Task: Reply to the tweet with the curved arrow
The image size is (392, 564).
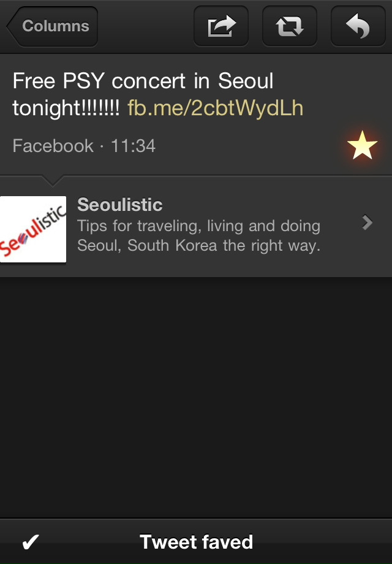Action: pyautogui.click(x=358, y=26)
